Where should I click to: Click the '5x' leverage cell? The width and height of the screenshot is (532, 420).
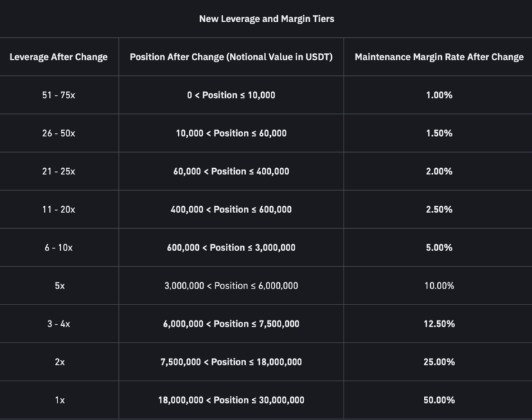pos(59,285)
